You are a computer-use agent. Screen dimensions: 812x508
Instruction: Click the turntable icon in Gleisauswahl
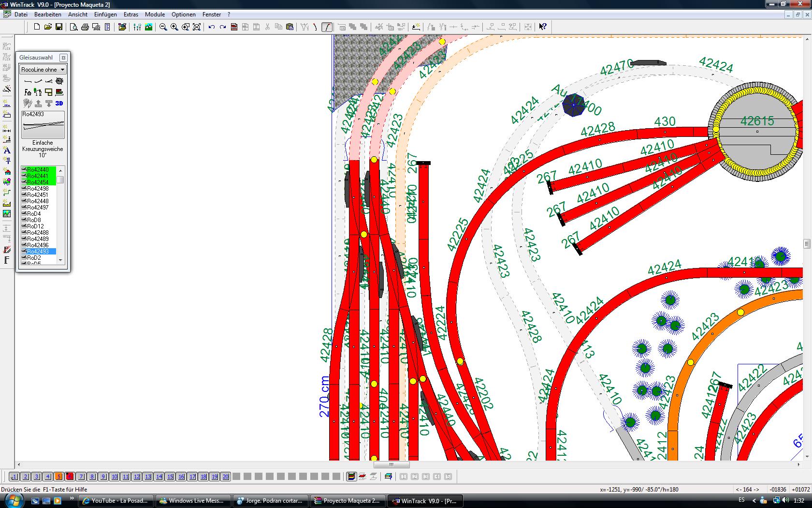tap(59, 81)
